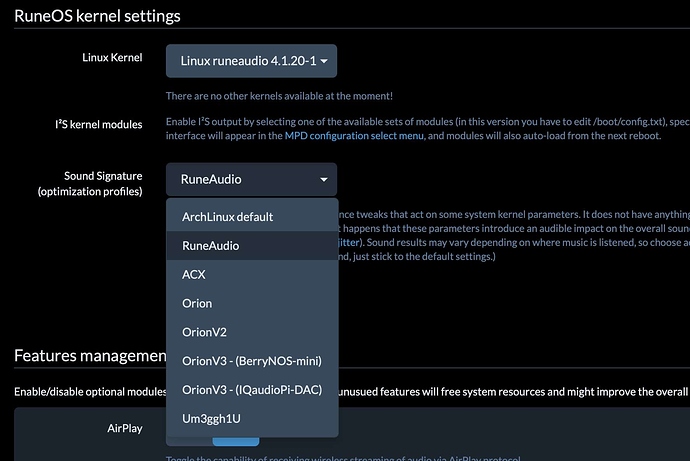Screen dimensions: 690x461
Task: Click the RuneOS kernel settings heading
Action: pyautogui.click(x=97, y=16)
